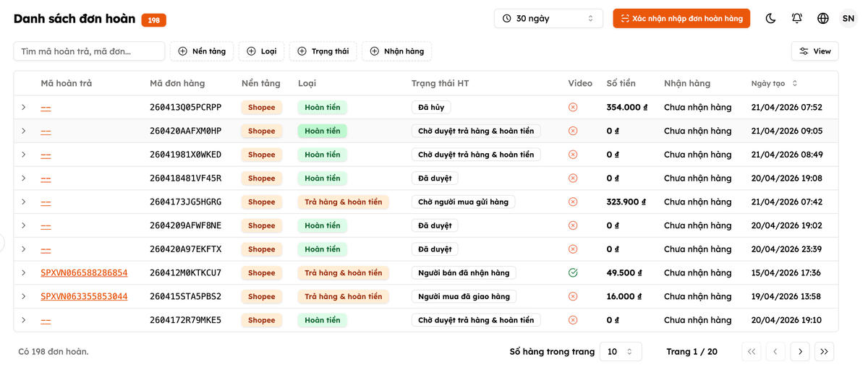Image resolution: width=868 pixels, height=375 pixels.
Task: Click Shopee tag for order 2604172R79MKE5
Action: point(261,320)
